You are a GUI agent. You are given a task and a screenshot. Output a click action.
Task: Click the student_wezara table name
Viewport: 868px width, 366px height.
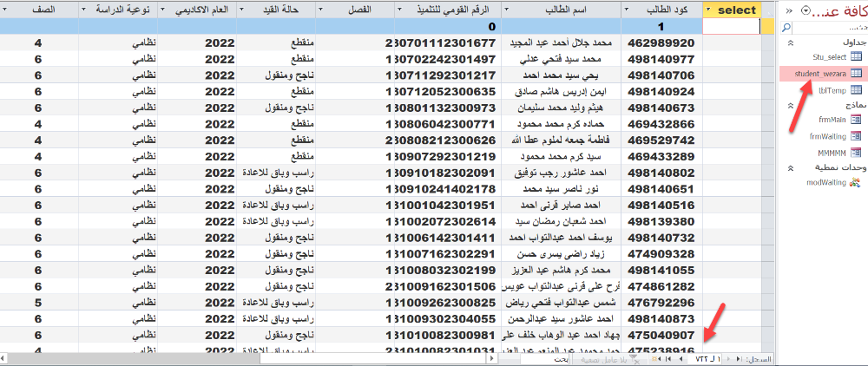coord(820,73)
